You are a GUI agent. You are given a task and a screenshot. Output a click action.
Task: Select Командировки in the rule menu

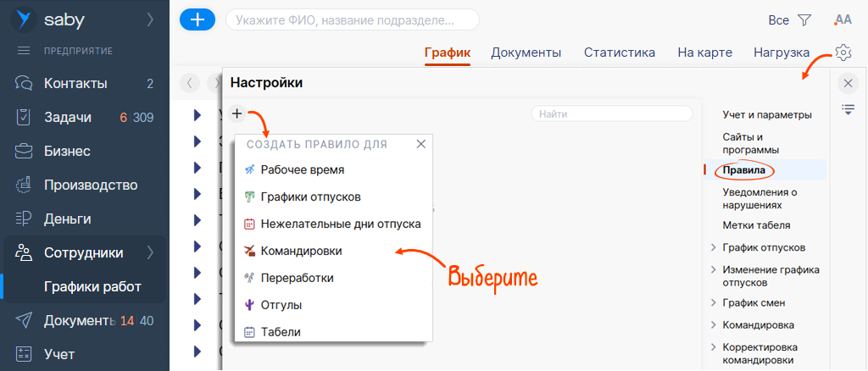301,251
